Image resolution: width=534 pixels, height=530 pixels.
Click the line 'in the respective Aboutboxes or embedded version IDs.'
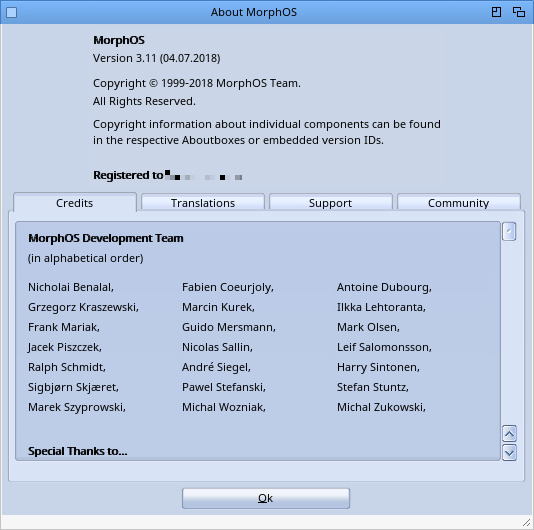[238, 140]
